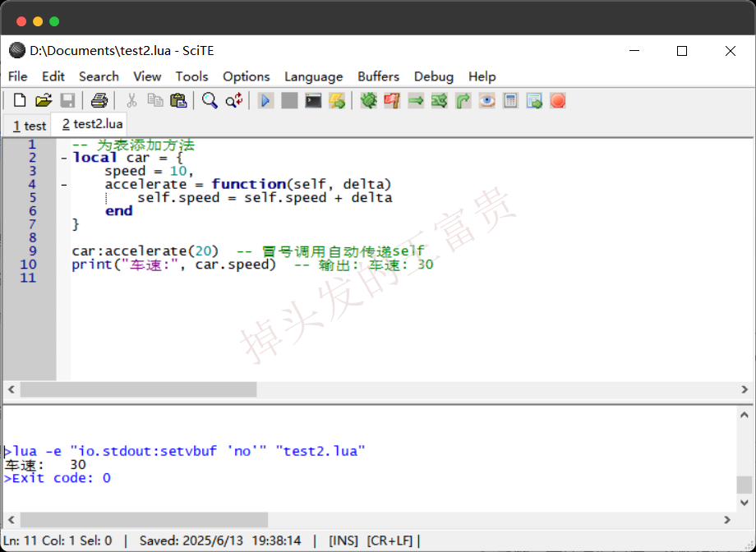
Task: Click the SciTE application icon in title bar
Action: pos(17,51)
